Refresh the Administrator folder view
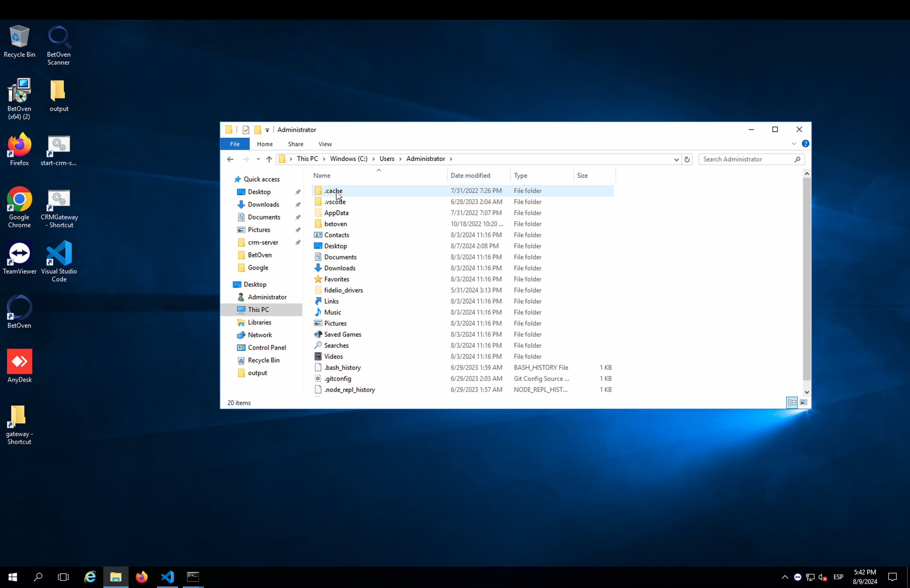The width and height of the screenshot is (910, 588). pyautogui.click(x=687, y=159)
